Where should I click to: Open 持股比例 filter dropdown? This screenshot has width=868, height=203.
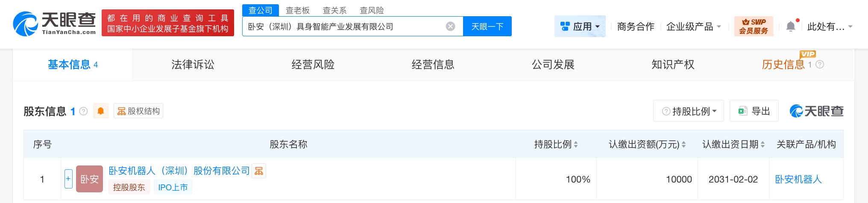pyautogui.click(x=688, y=111)
